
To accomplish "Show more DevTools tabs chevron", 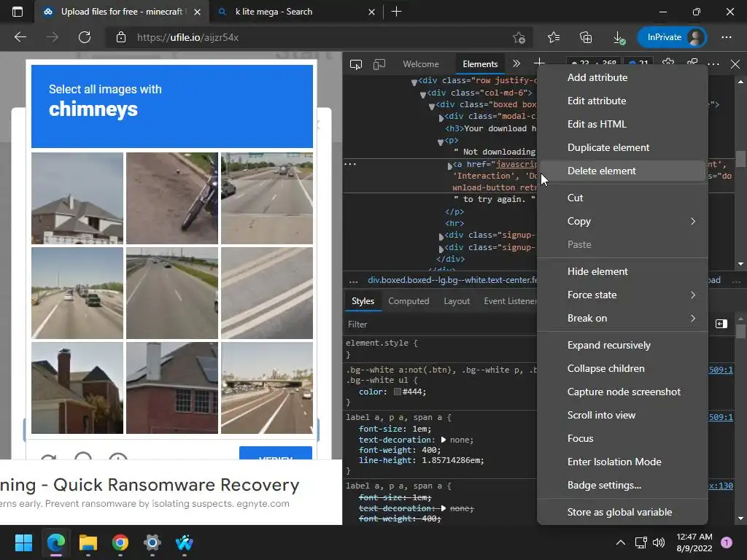I will pyautogui.click(x=516, y=64).
